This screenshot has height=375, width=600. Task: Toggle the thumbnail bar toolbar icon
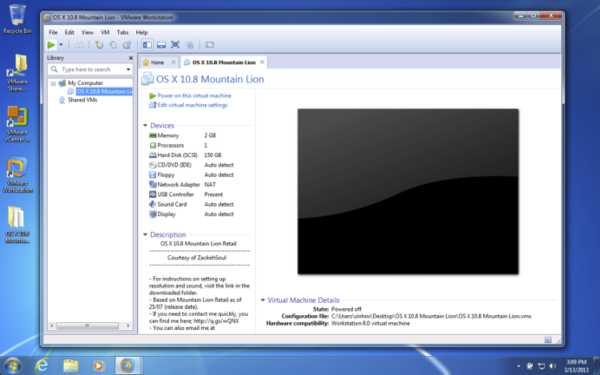point(161,45)
